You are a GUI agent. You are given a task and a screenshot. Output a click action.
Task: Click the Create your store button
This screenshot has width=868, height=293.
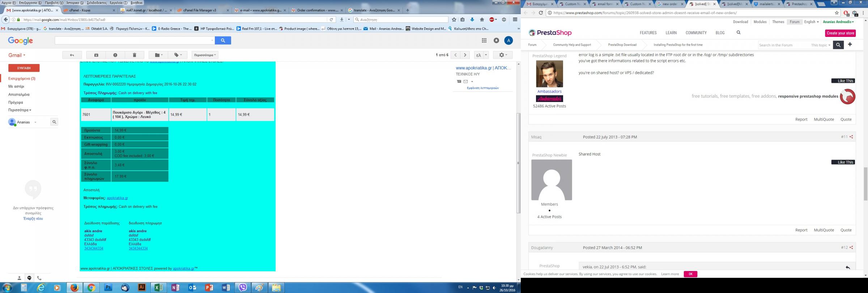[x=841, y=33]
